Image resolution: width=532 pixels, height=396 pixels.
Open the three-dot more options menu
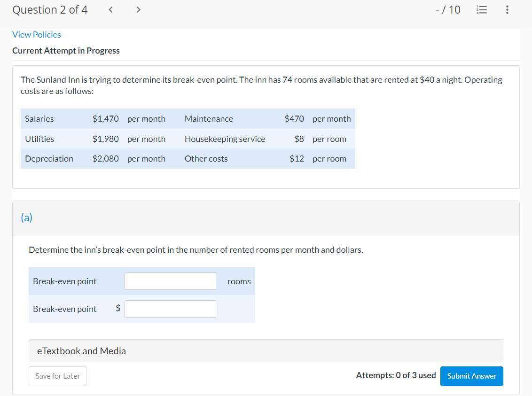[x=506, y=10]
